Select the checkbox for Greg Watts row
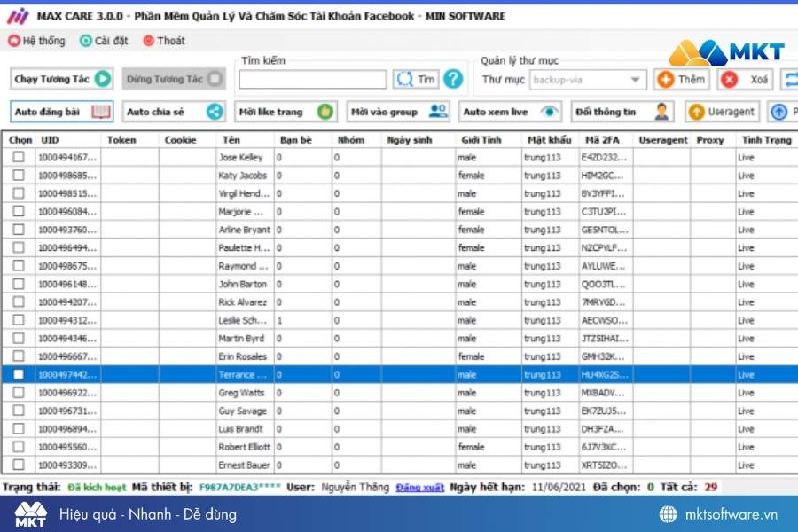This screenshot has height=532, width=798. pyautogui.click(x=19, y=393)
